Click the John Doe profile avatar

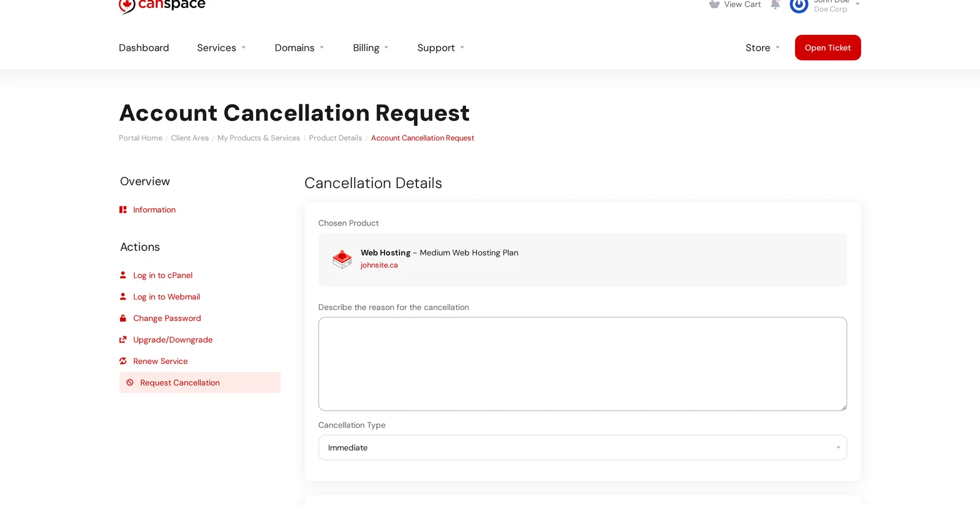click(799, 5)
